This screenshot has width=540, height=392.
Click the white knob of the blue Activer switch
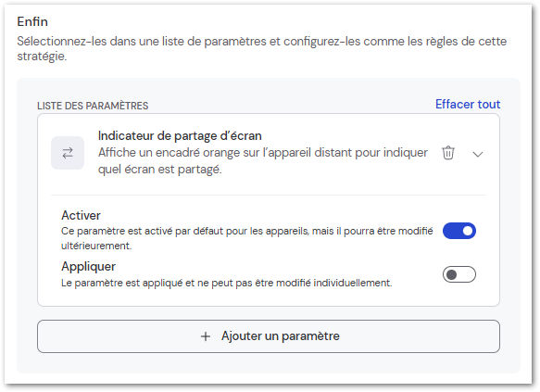pyautogui.click(x=468, y=231)
